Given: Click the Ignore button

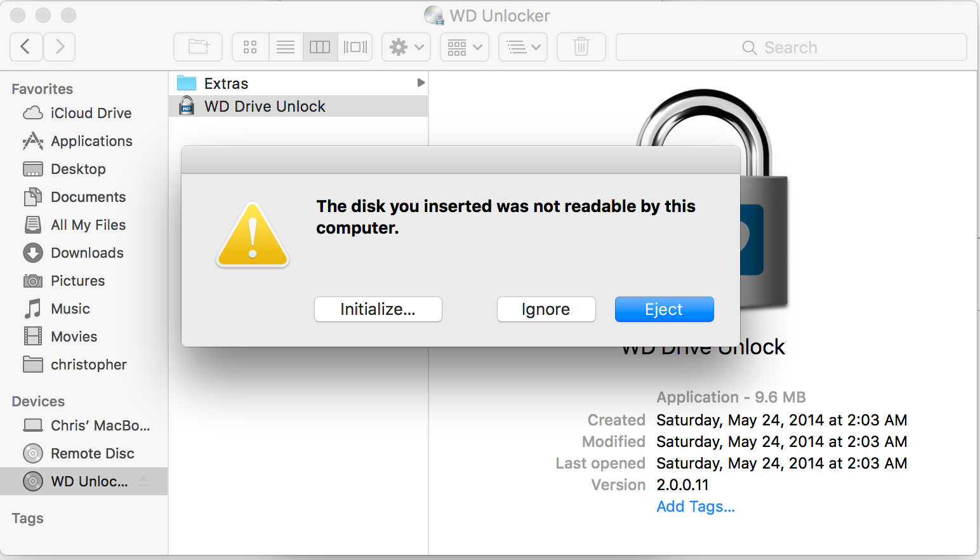Looking at the screenshot, I should (546, 309).
